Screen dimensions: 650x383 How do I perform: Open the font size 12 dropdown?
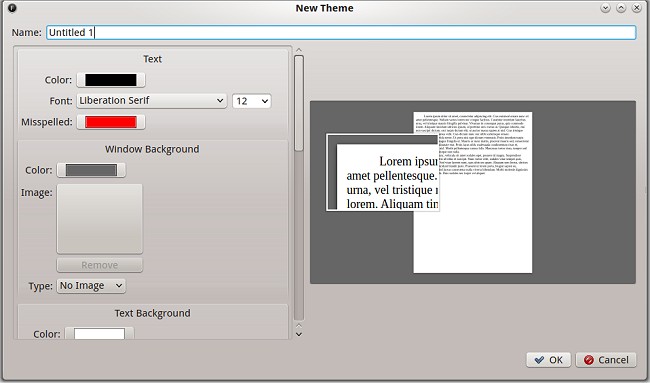[252, 101]
